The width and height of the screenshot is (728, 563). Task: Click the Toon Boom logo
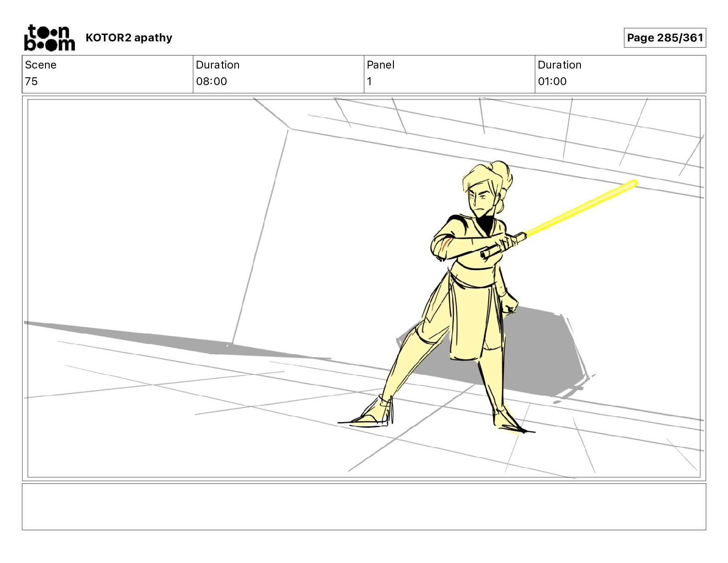click(49, 38)
